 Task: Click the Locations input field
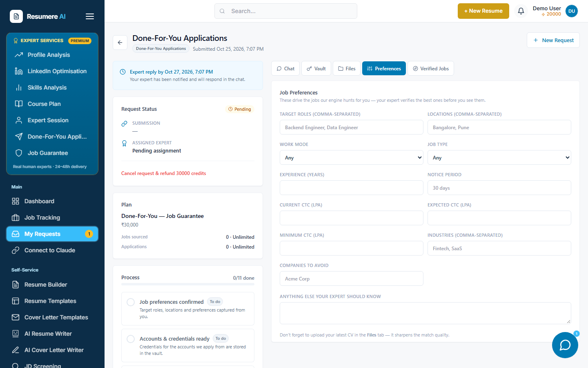tap(499, 127)
